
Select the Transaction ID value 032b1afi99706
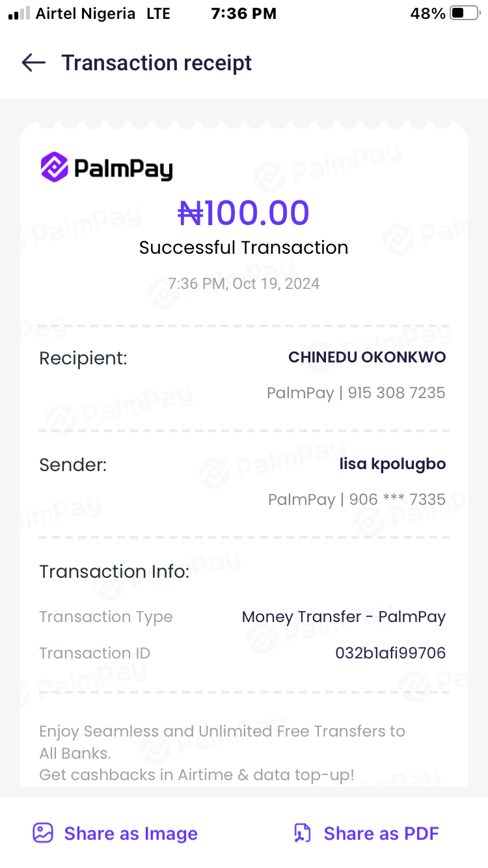point(390,653)
